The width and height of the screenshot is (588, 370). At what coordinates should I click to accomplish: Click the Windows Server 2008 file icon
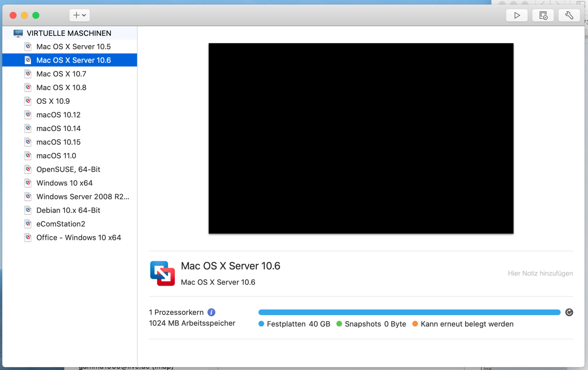[x=28, y=197]
